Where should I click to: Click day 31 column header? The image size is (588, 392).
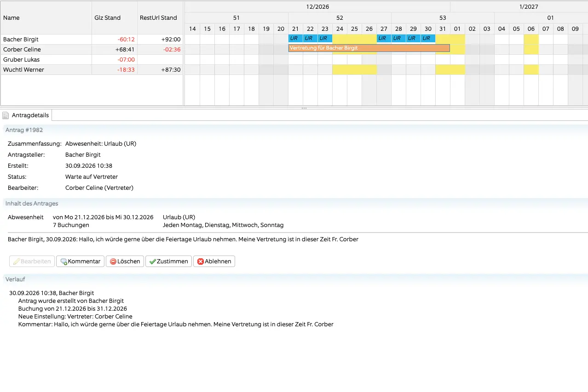[x=443, y=29]
